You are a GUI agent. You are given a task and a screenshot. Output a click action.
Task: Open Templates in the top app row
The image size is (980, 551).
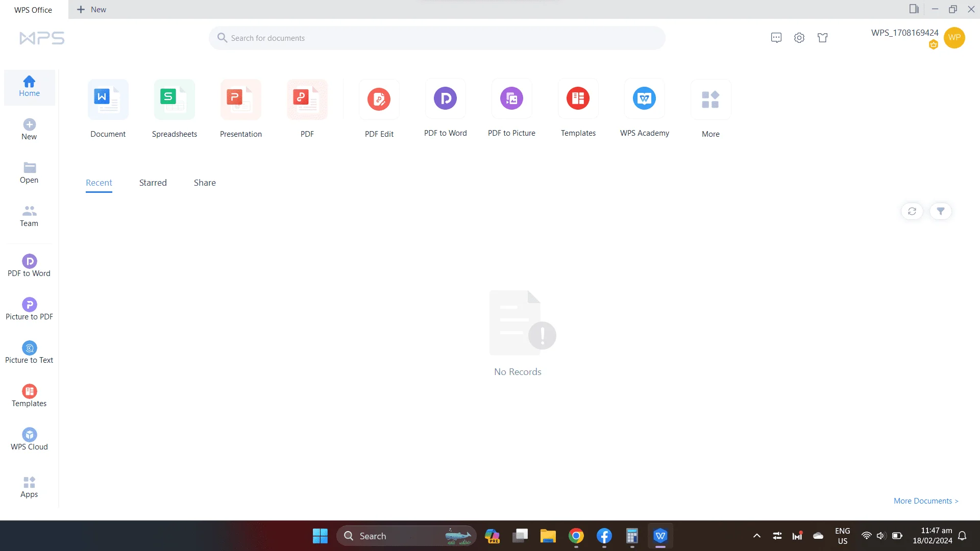[578, 98]
